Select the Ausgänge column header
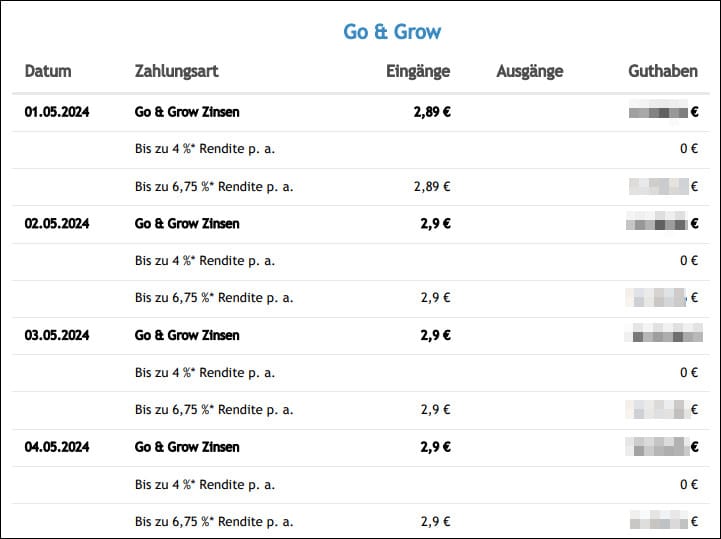This screenshot has height=539, width=721. point(529,71)
